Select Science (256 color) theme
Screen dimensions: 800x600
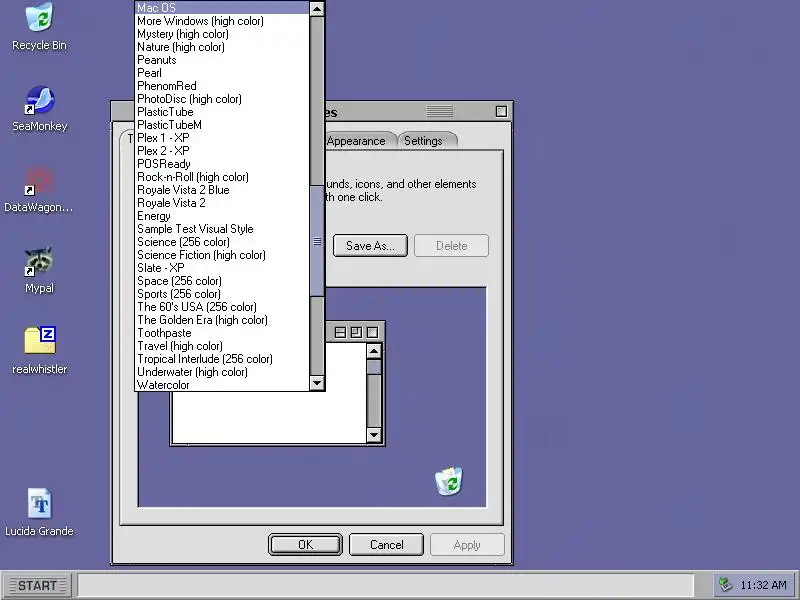pyautogui.click(x=222, y=242)
